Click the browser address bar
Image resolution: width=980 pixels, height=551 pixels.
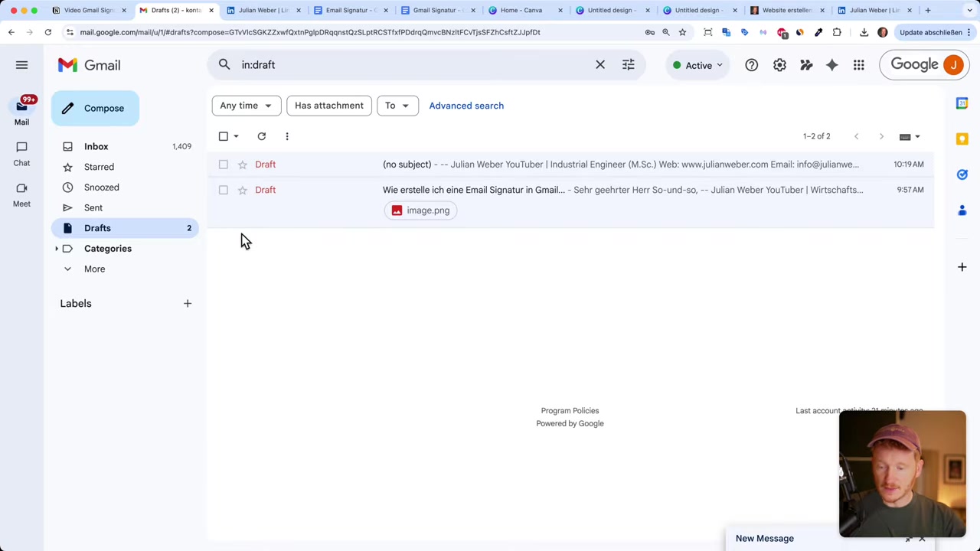pyautogui.click(x=352, y=32)
